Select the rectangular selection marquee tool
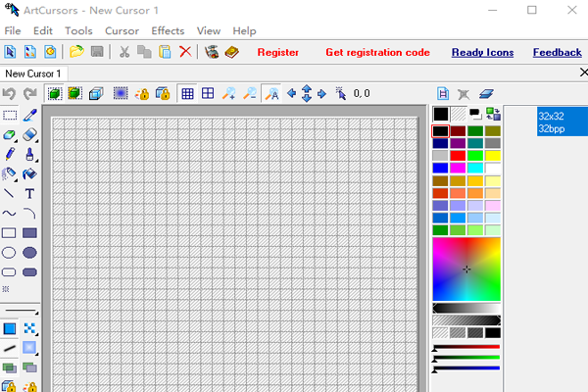 point(10,115)
